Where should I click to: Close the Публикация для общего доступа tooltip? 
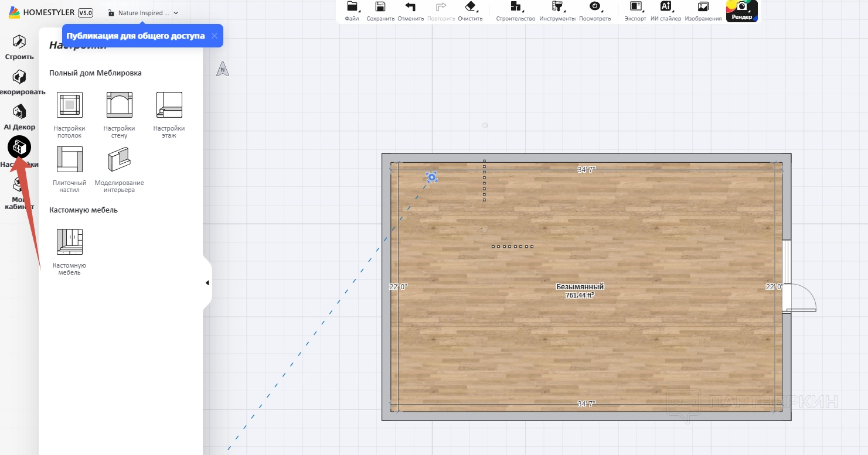click(x=215, y=36)
